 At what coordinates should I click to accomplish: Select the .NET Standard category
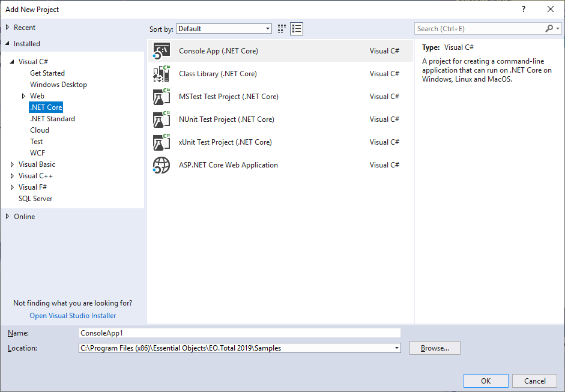(52, 119)
